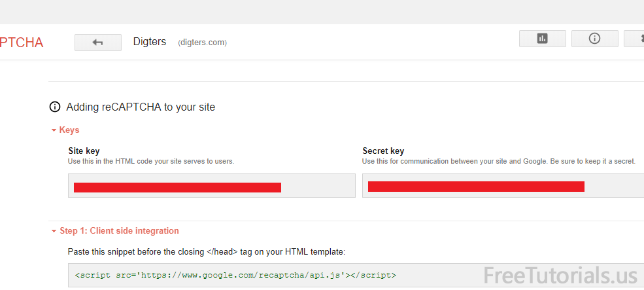644x290 pixels.
Task: Click the reCAPTCHA logo text
Action: coord(22,43)
